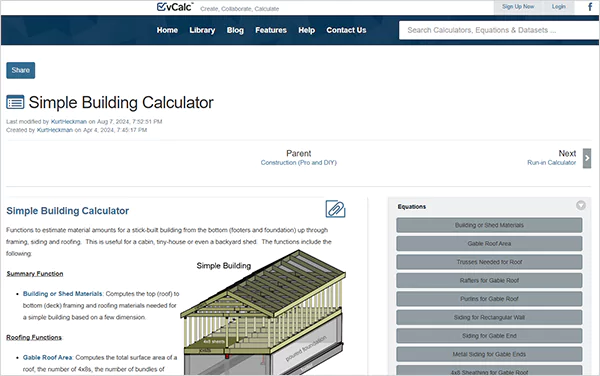
Task: Open the Facebook icon link
Action: tap(590, 7)
